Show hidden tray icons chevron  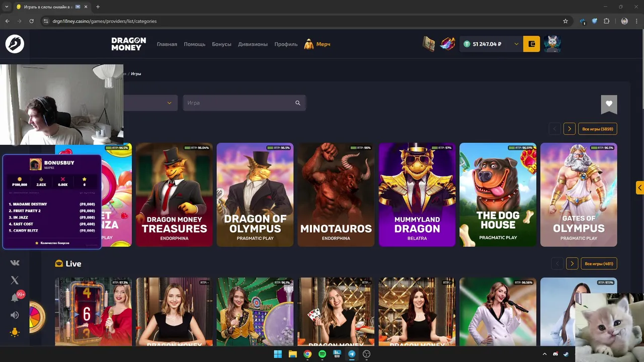pos(544,354)
